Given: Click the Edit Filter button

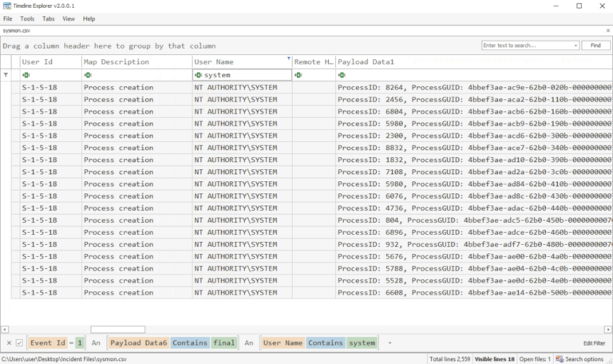Looking at the screenshot, I should [594, 342].
